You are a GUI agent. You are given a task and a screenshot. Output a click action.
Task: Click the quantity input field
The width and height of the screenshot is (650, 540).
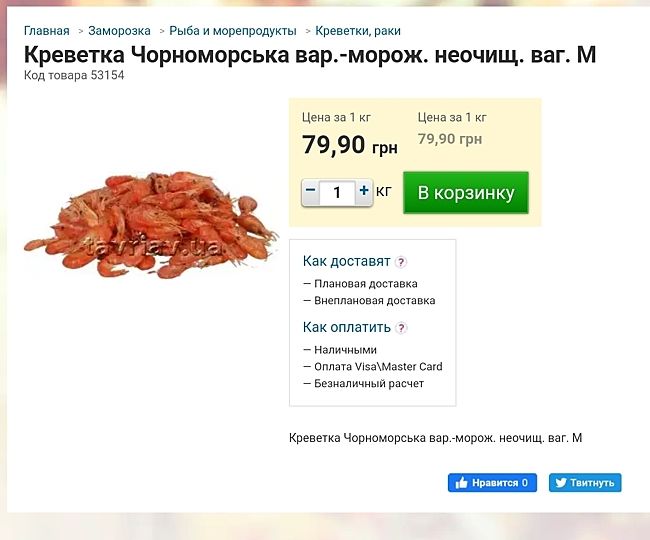click(337, 192)
